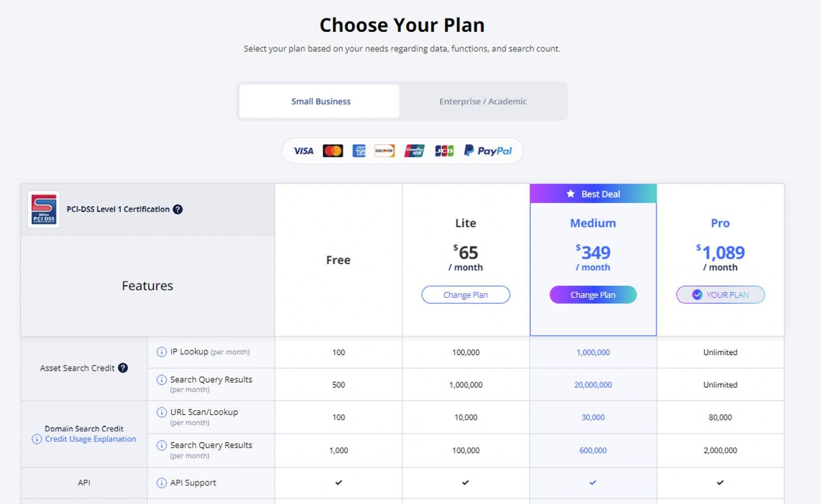Click the American Express card logo
Viewport: 821px width, 504px height.
359,151
